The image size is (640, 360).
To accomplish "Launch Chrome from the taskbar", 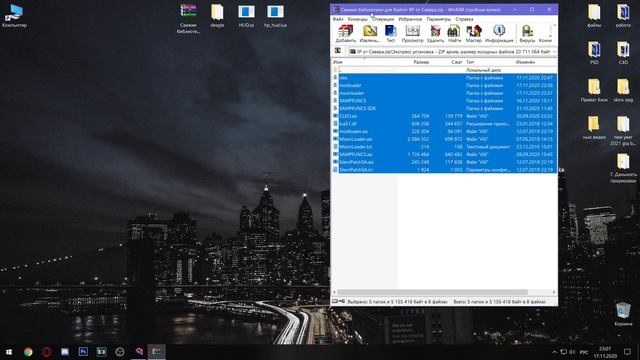I will coord(28,351).
